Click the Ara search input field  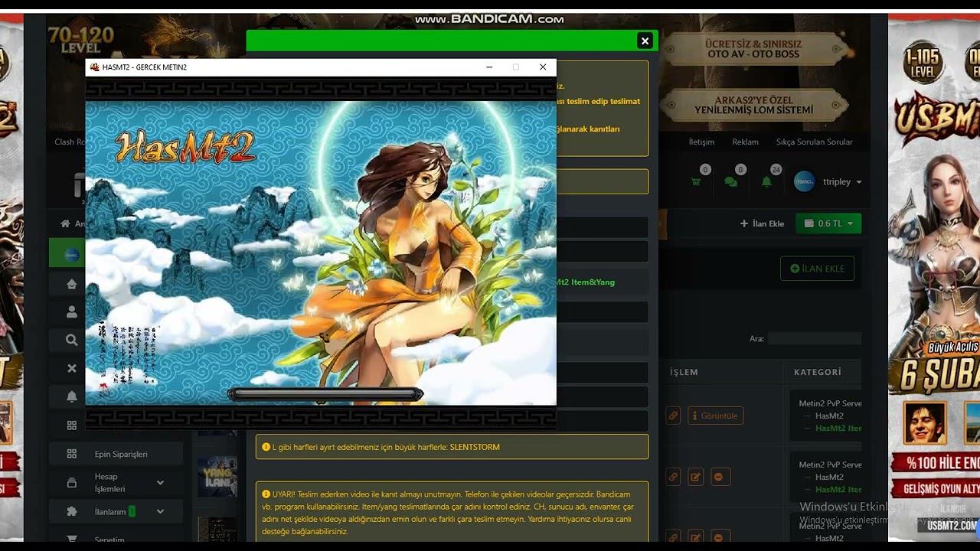coord(815,338)
